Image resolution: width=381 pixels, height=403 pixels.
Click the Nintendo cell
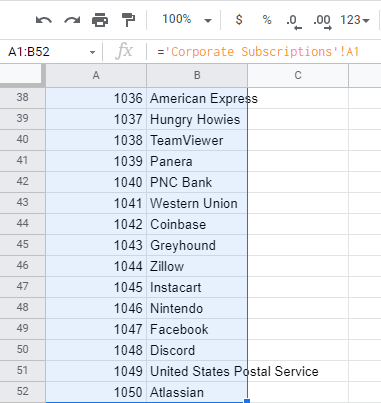pyautogui.click(x=197, y=308)
